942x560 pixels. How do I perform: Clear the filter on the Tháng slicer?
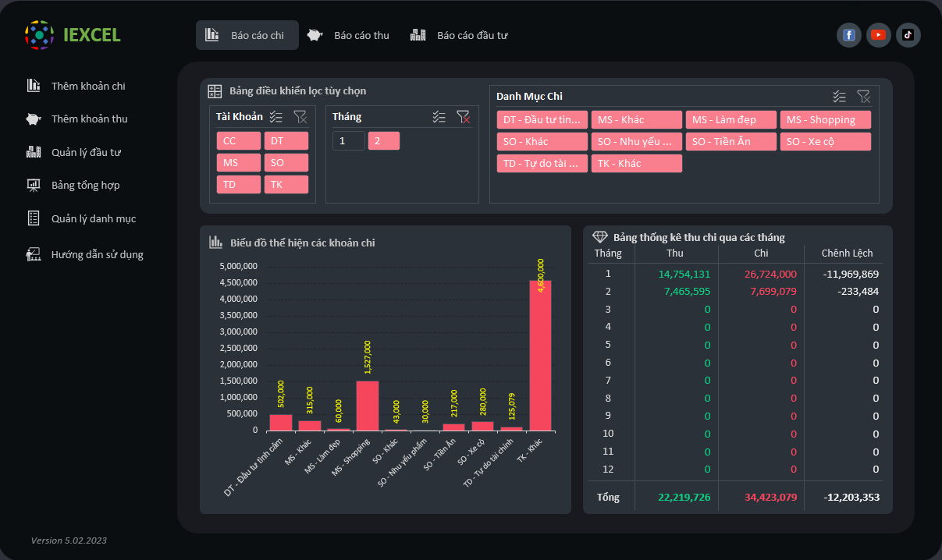pyautogui.click(x=464, y=117)
